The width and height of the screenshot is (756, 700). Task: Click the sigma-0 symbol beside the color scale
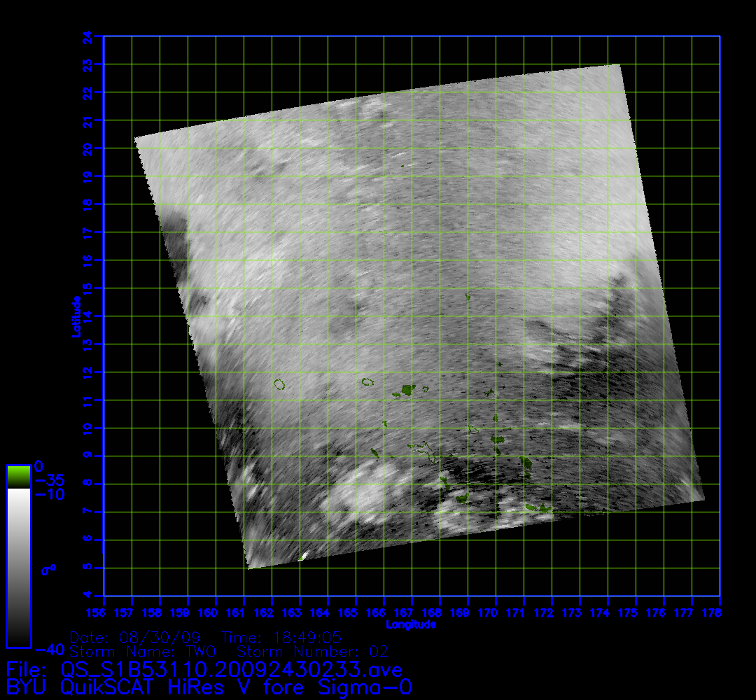48,569
